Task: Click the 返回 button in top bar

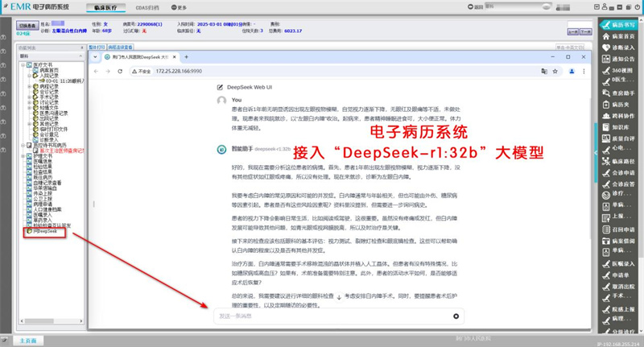Action: pos(476,7)
